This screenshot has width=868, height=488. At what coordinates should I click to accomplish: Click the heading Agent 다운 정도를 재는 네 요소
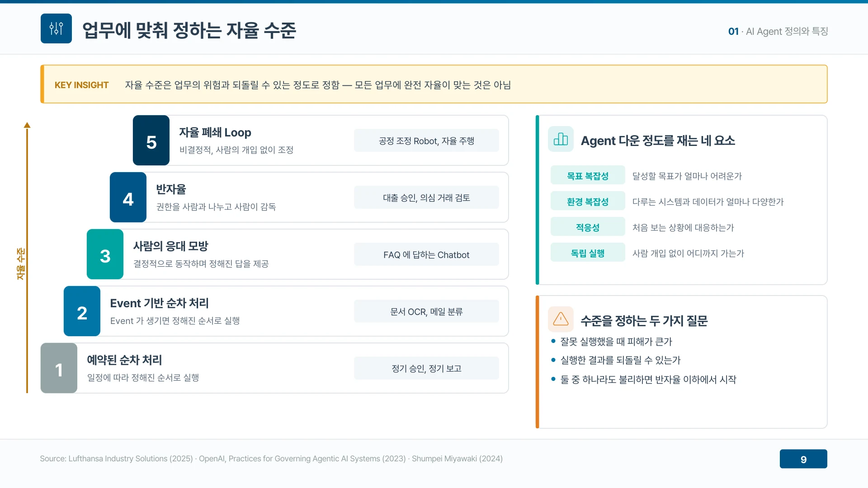click(x=658, y=141)
